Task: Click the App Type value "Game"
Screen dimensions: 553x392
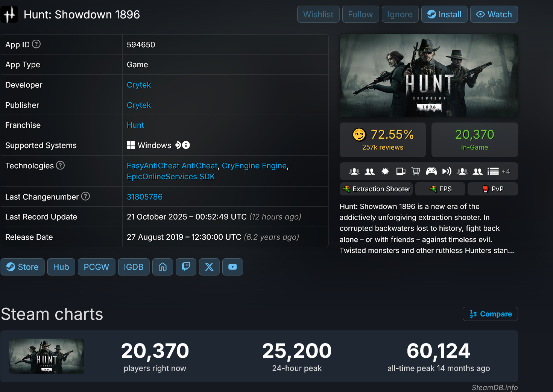Action: pyautogui.click(x=137, y=65)
